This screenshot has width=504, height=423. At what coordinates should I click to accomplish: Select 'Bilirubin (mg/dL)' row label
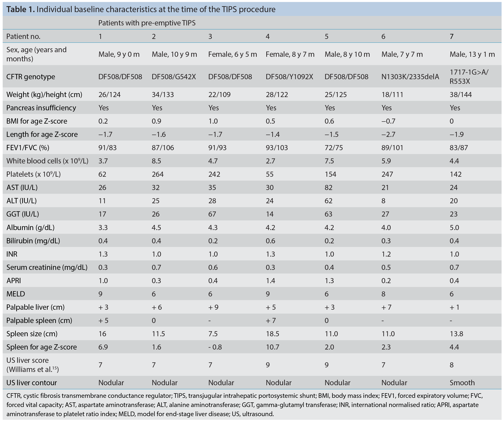(33, 241)
